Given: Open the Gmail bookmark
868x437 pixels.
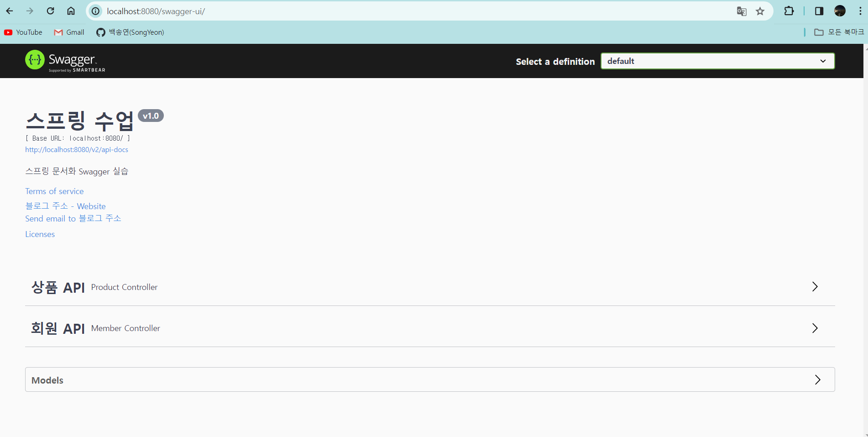Looking at the screenshot, I should point(69,32).
